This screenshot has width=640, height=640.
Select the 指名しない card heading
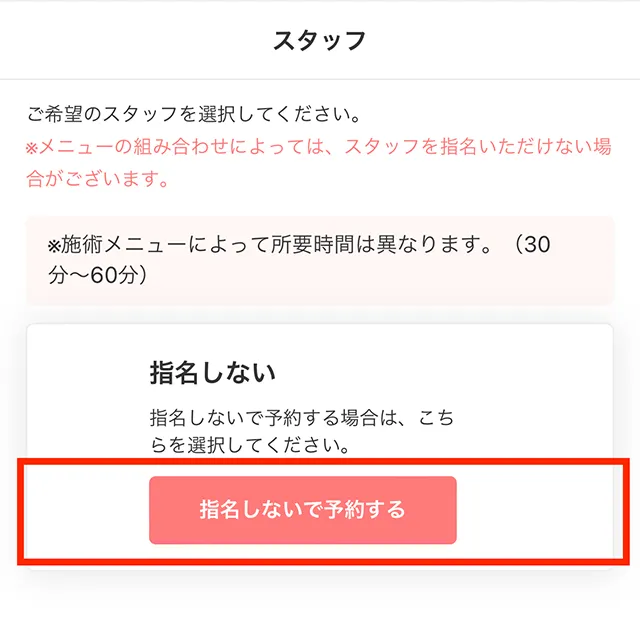(x=212, y=373)
